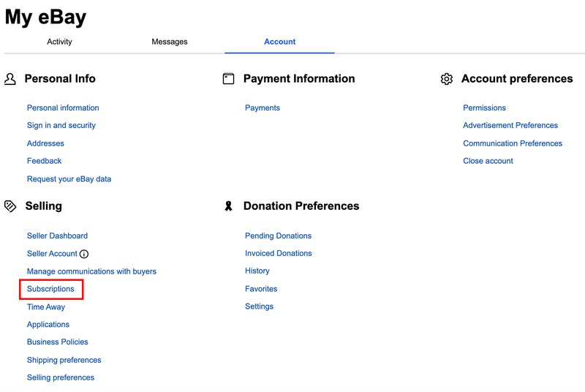
Task: Click the Personal Info person icon
Action: click(x=10, y=79)
